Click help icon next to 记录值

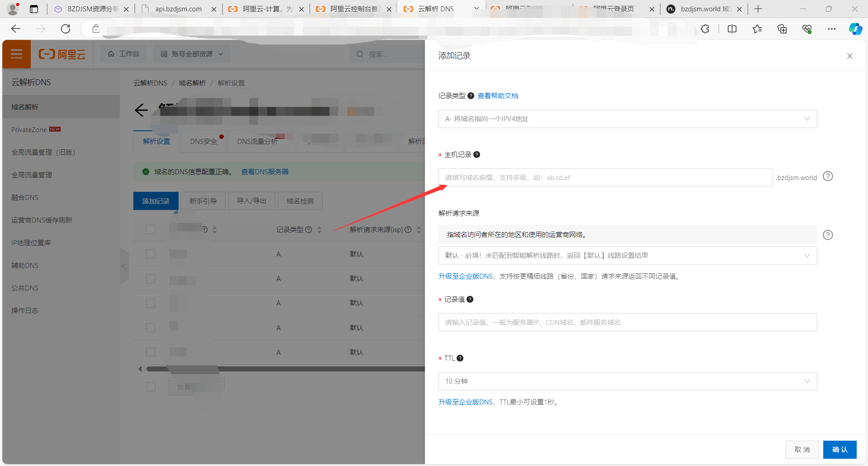470,300
